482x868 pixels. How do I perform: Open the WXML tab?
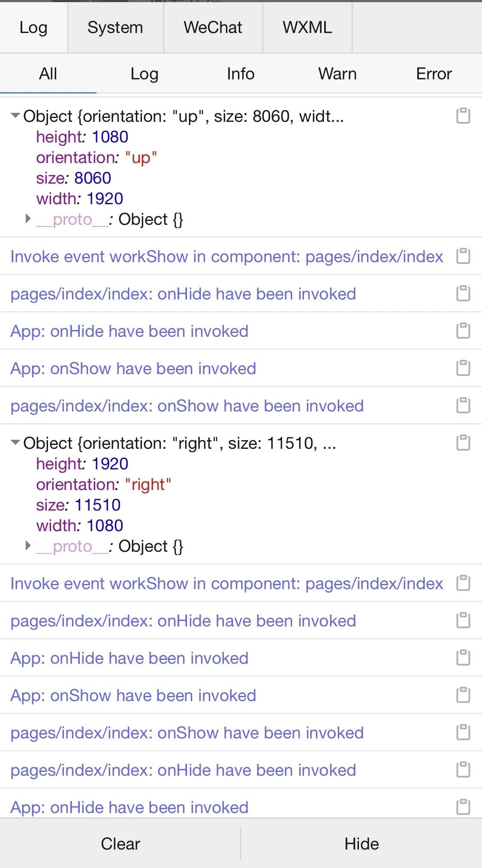307,27
